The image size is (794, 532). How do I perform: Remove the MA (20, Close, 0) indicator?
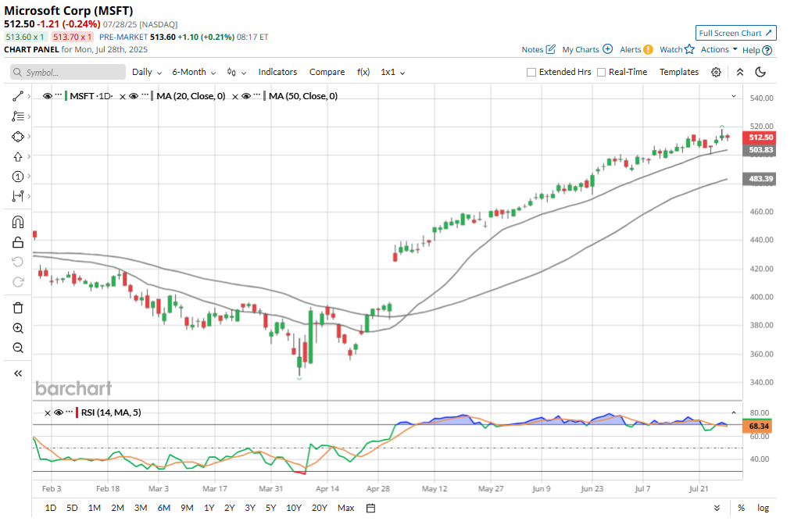pyautogui.click(x=123, y=96)
